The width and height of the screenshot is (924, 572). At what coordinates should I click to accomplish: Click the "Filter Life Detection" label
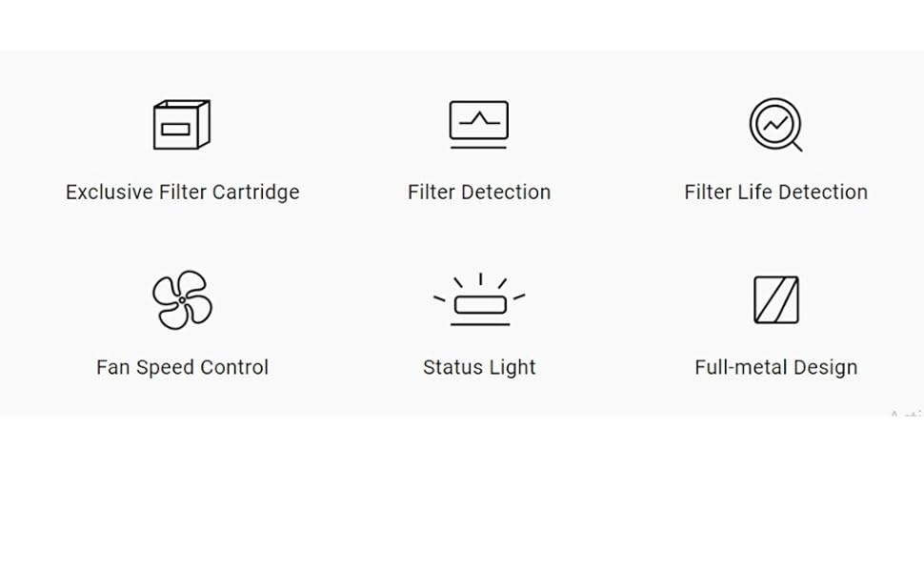pyautogui.click(x=775, y=192)
